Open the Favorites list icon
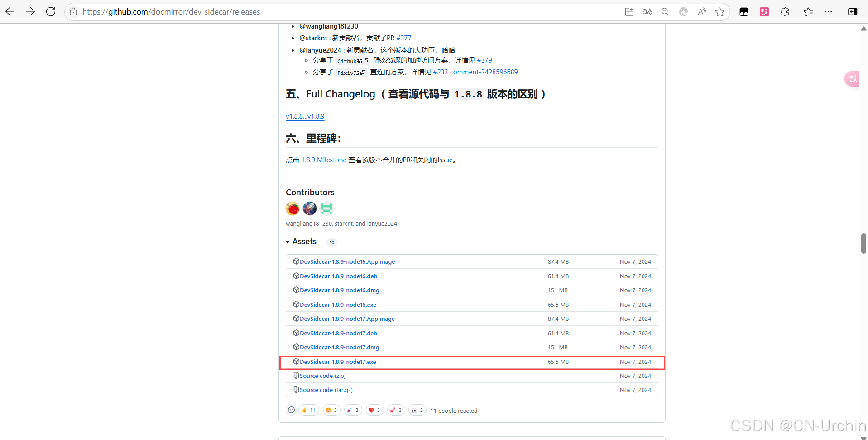 coord(808,12)
